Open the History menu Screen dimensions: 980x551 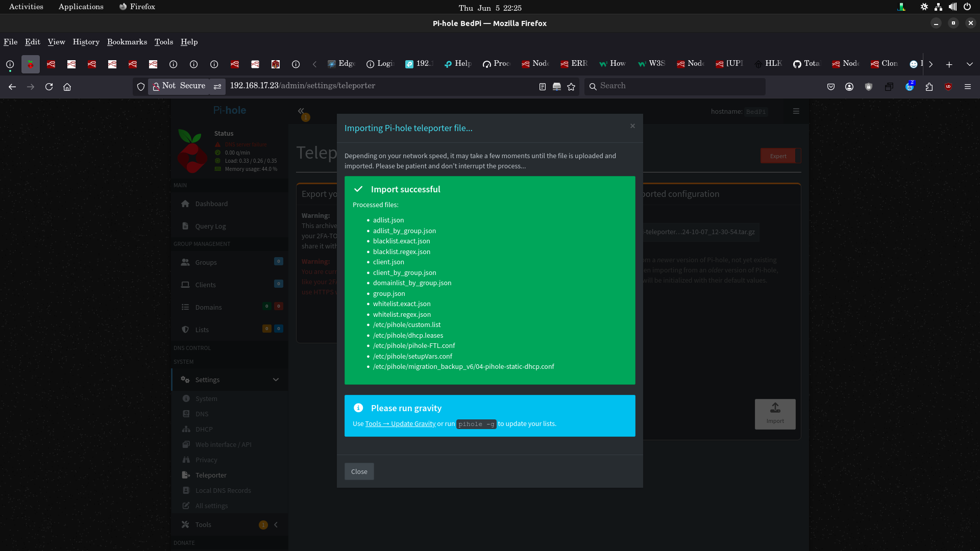click(x=86, y=42)
